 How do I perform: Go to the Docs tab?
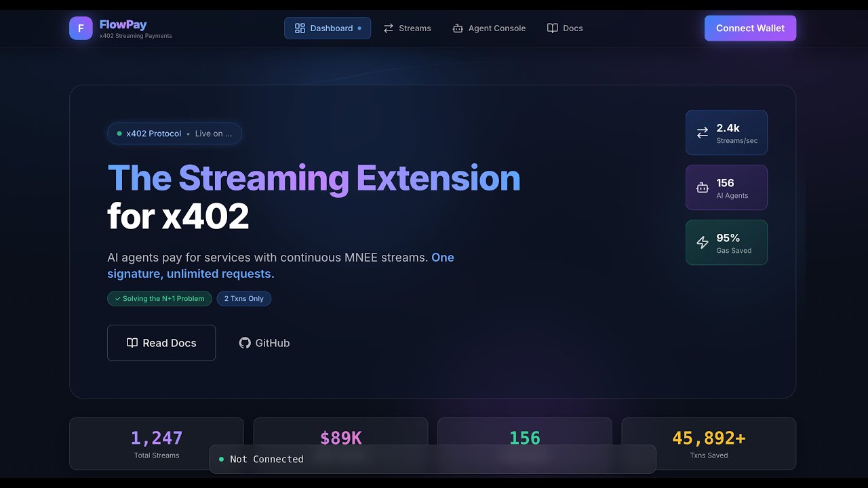coord(565,28)
